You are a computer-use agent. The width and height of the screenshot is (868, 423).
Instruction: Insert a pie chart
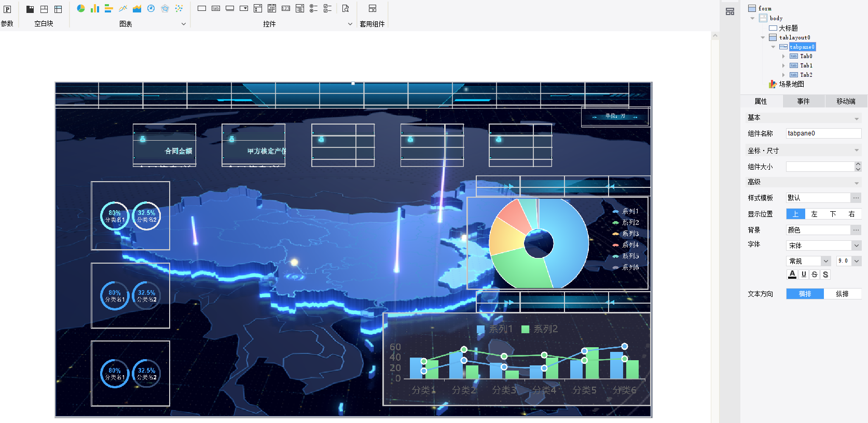(81, 8)
